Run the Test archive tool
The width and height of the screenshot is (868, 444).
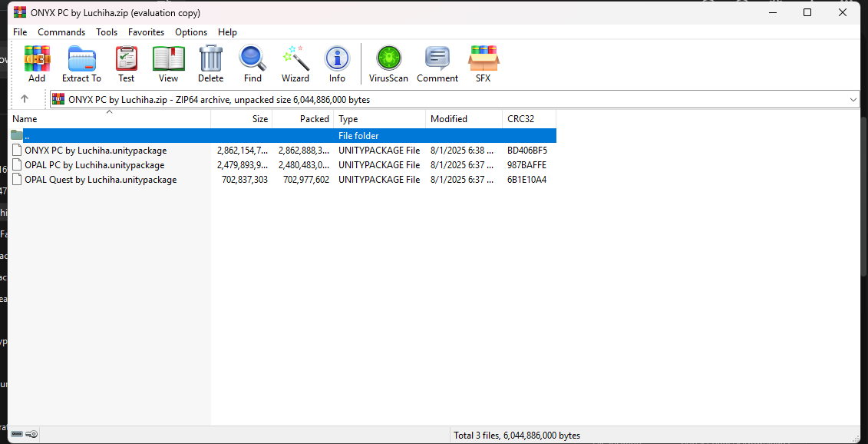tap(126, 58)
